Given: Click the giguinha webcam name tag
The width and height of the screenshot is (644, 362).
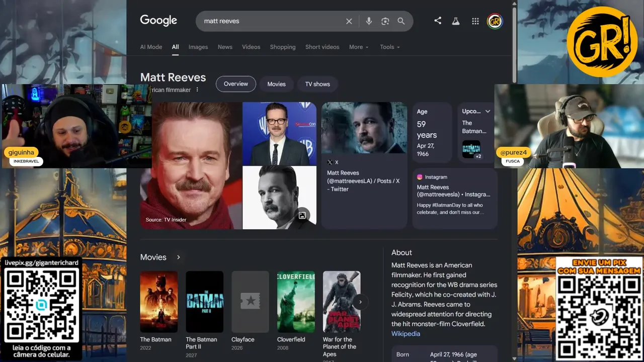Looking at the screenshot, I should tap(21, 152).
